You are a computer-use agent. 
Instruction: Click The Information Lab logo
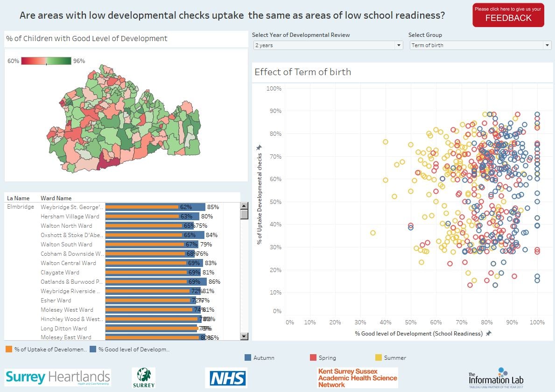click(x=496, y=378)
